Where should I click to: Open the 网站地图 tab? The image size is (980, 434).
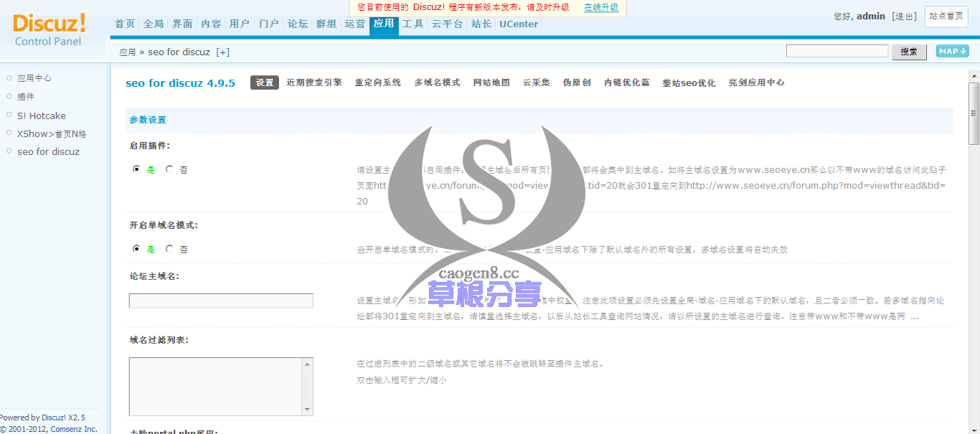pos(491,82)
